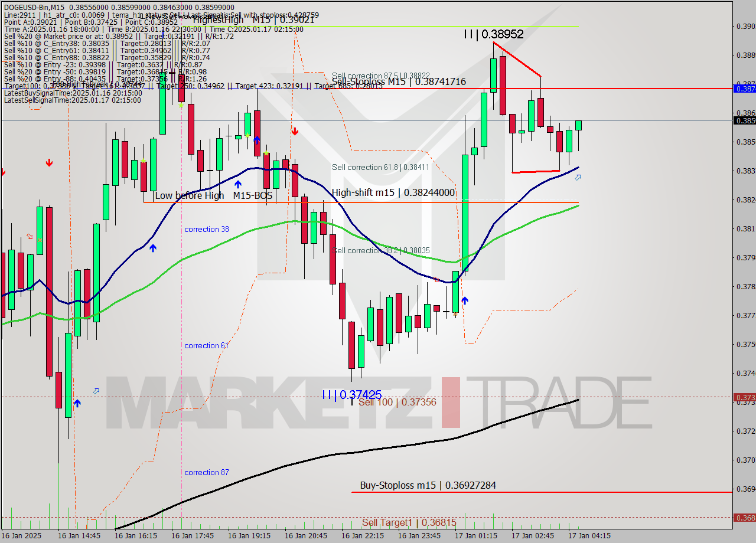
Task: Select the blue correction 38 label
Action: pyautogui.click(x=206, y=229)
